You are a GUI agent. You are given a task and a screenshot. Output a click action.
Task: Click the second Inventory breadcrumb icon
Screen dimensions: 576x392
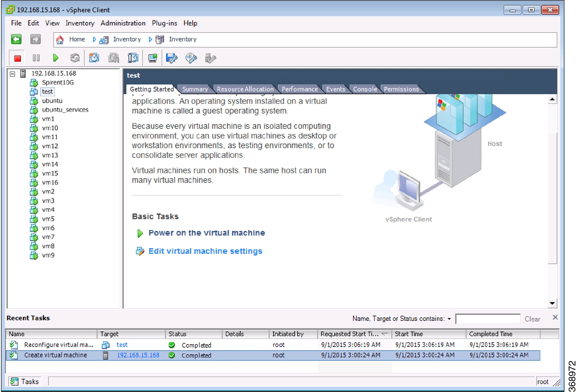159,40
